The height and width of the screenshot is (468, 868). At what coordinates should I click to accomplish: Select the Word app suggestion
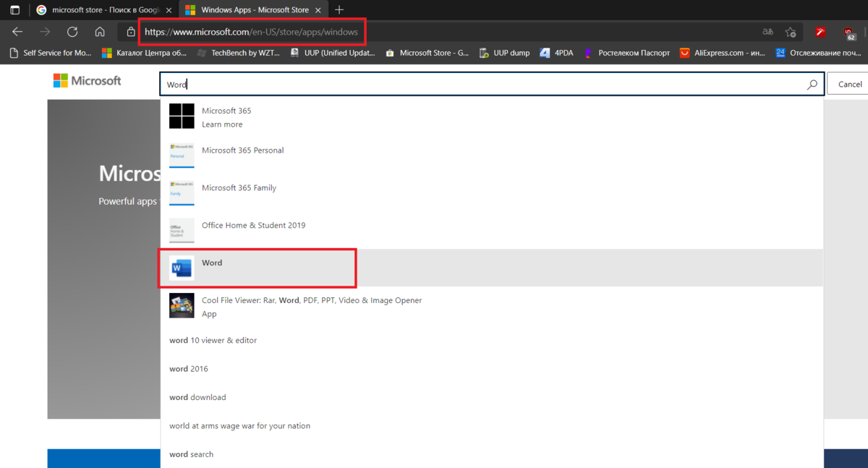pos(491,268)
